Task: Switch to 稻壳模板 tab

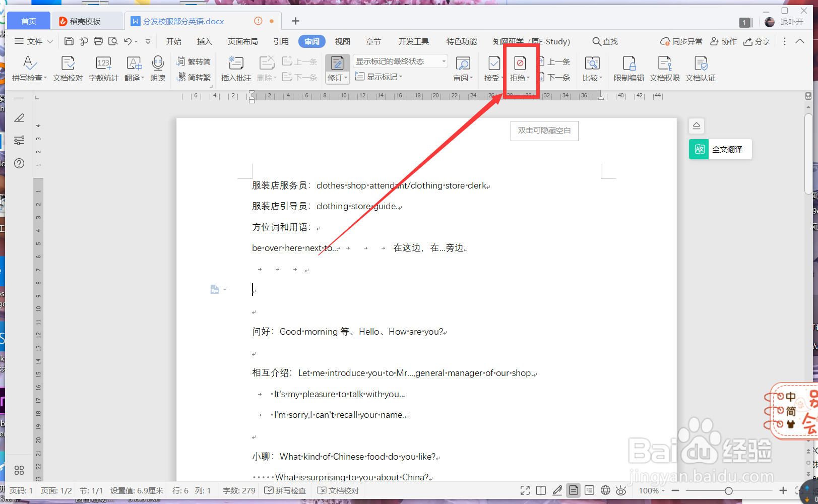Action: click(x=87, y=21)
